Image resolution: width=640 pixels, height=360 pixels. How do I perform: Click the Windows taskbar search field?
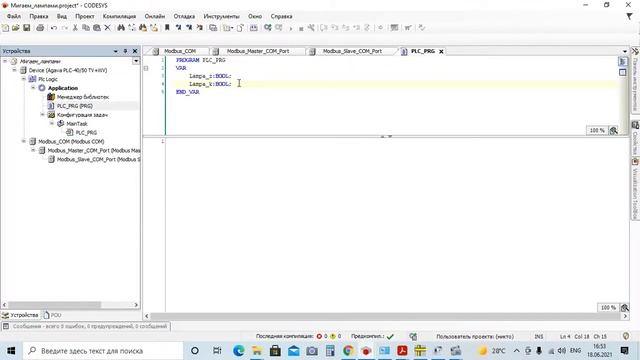(103, 351)
